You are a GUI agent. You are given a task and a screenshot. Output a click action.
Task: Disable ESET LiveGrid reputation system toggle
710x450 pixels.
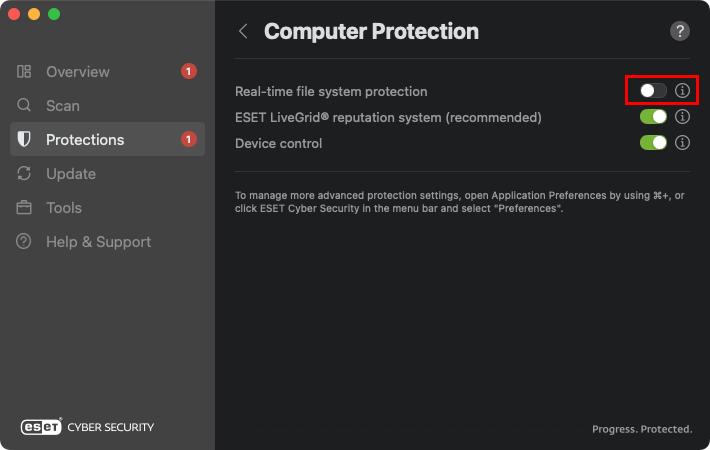coord(653,117)
